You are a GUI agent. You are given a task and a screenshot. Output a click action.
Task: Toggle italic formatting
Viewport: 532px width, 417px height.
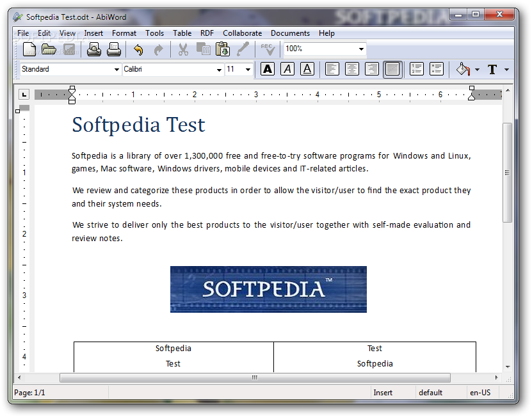click(287, 69)
